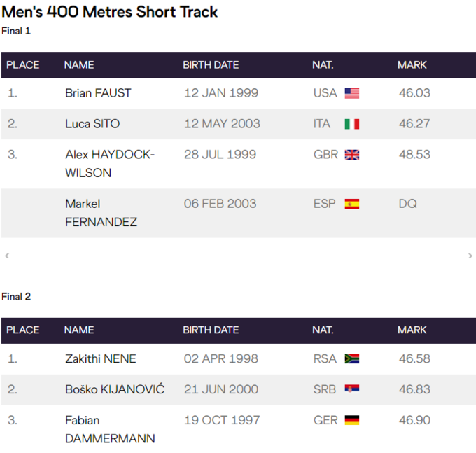Click the Great Britain flag icon
476x453 pixels.
point(351,155)
